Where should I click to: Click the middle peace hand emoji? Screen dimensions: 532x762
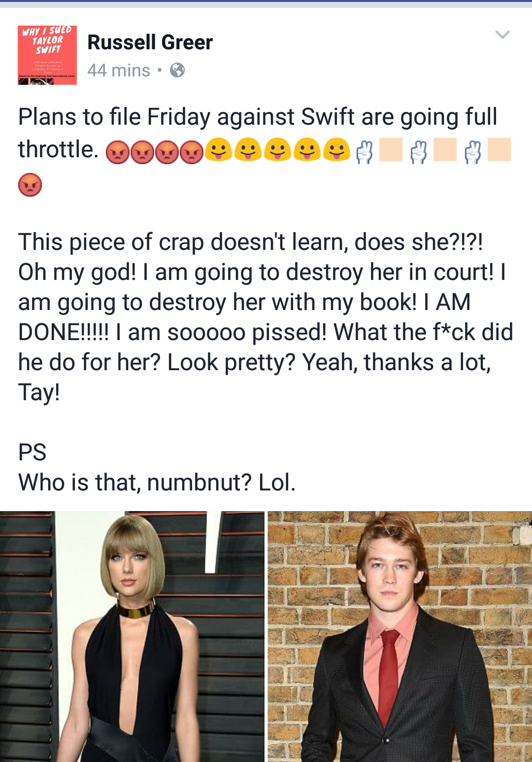click(419, 152)
